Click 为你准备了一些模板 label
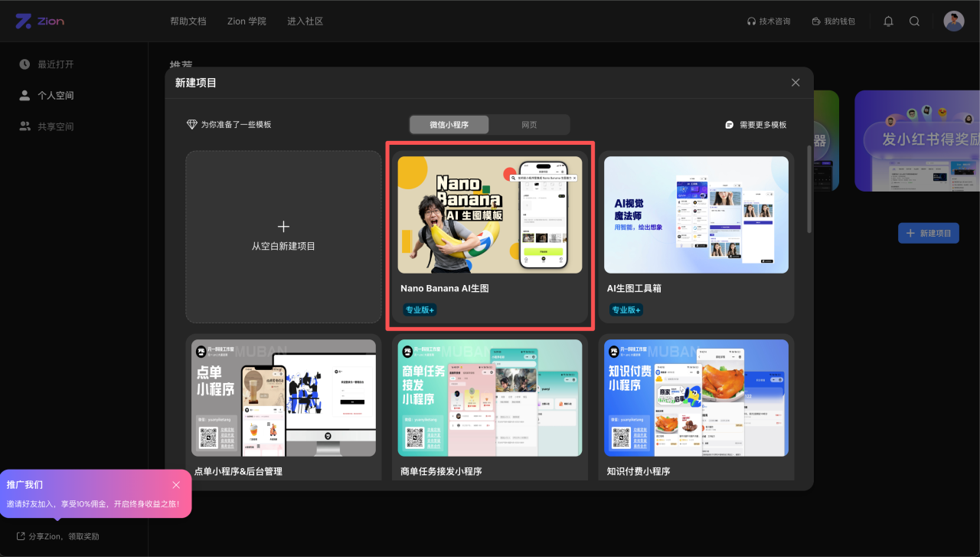Viewport: 980px width, 557px height. click(229, 125)
